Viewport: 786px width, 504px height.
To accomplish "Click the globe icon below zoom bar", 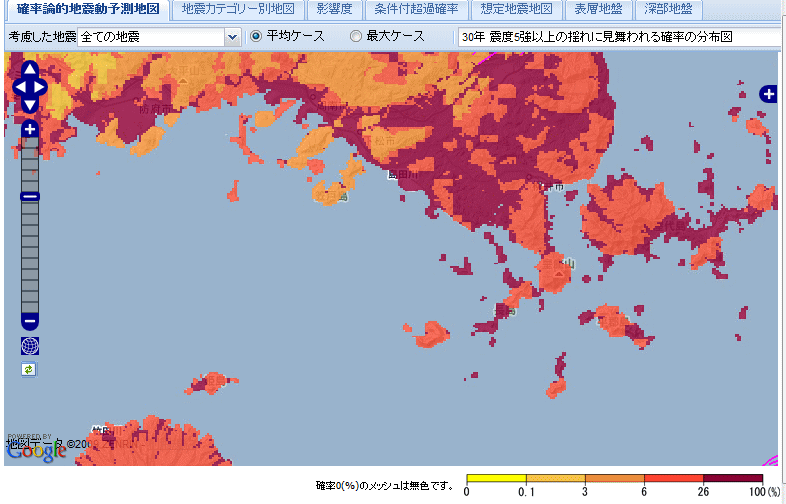I will (x=30, y=346).
